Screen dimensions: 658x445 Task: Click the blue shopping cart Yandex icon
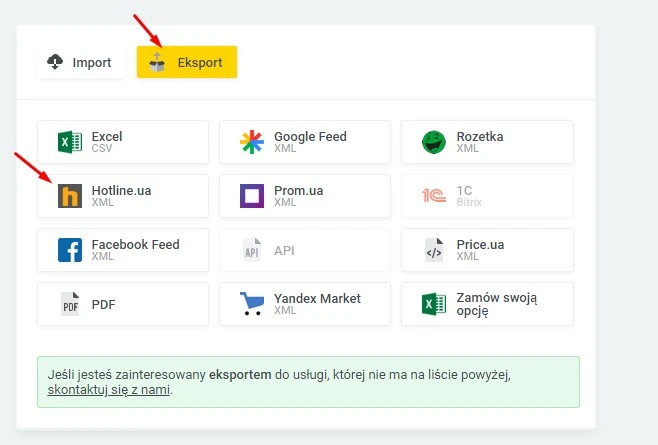click(x=252, y=304)
